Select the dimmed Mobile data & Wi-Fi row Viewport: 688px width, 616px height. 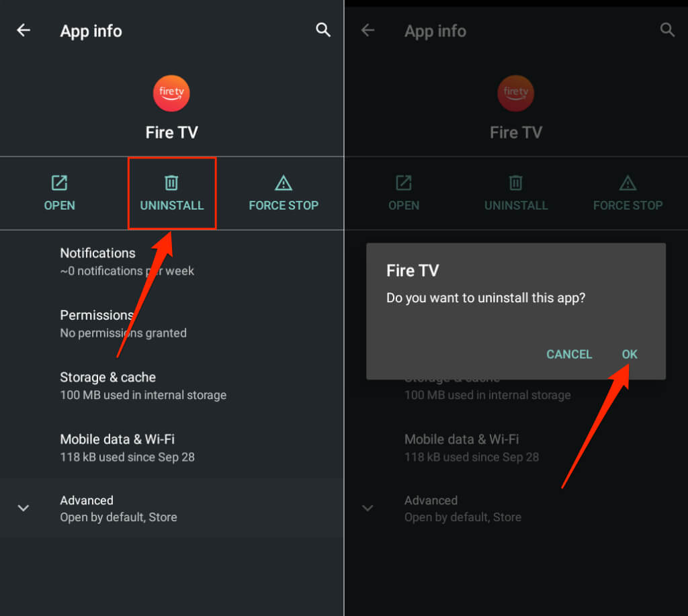tap(471, 447)
